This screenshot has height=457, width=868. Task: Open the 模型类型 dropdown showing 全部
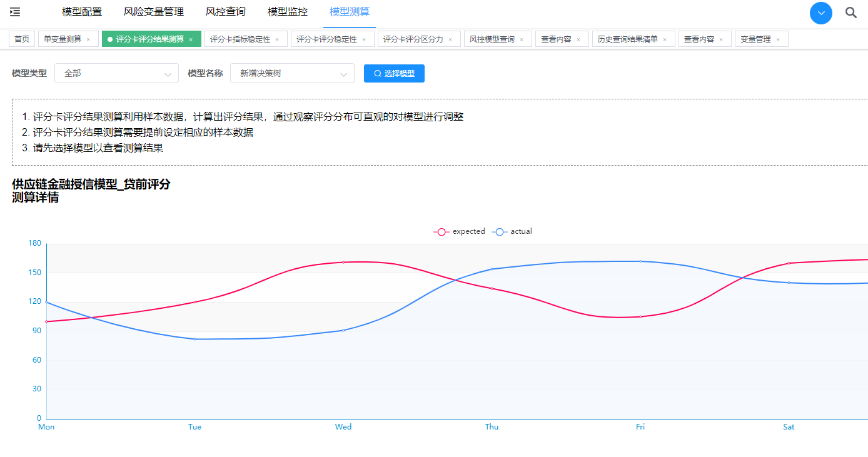(x=116, y=73)
